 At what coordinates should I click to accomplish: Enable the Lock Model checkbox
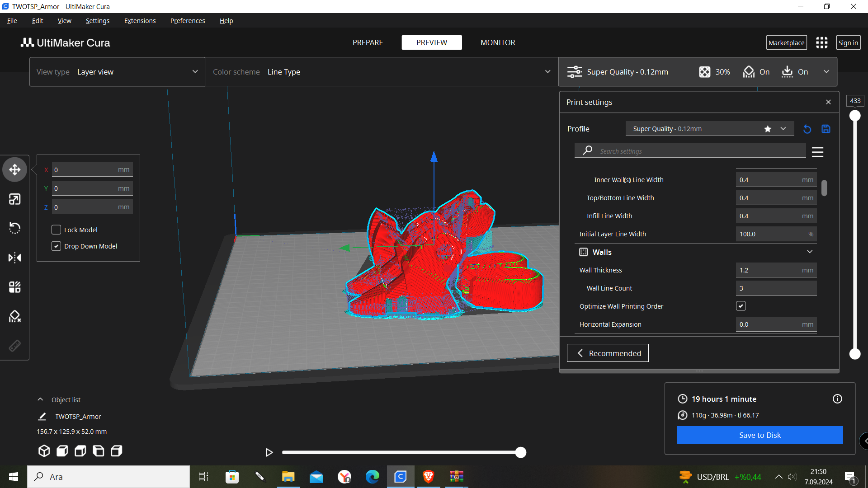(56, 230)
